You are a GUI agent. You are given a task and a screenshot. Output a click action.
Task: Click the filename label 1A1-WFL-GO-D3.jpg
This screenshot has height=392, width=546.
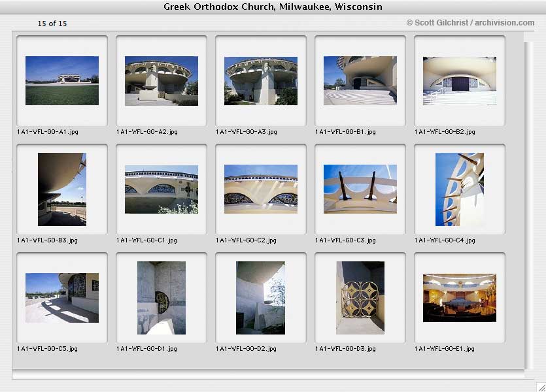[345, 349]
